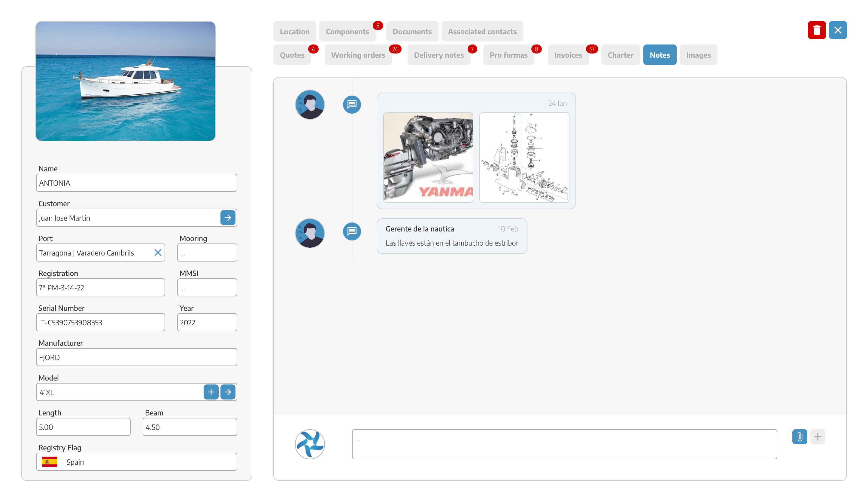The image size is (868, 502).
Task: Open the Location tab
Action: click(x=295, y=31)
